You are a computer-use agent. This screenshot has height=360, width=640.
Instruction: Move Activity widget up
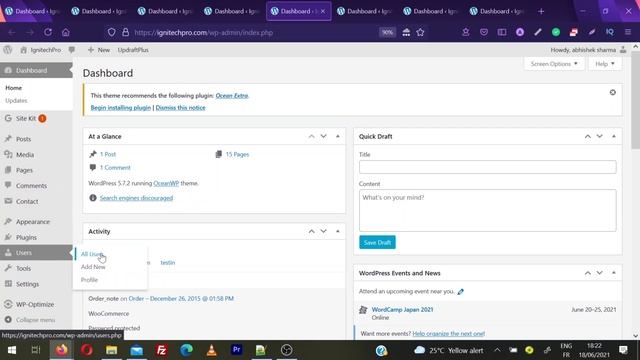tap(311, 231)
